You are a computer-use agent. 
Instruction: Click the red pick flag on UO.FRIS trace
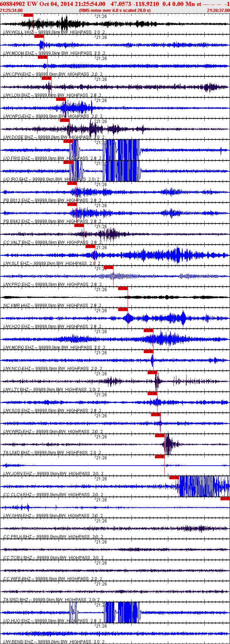68,141
